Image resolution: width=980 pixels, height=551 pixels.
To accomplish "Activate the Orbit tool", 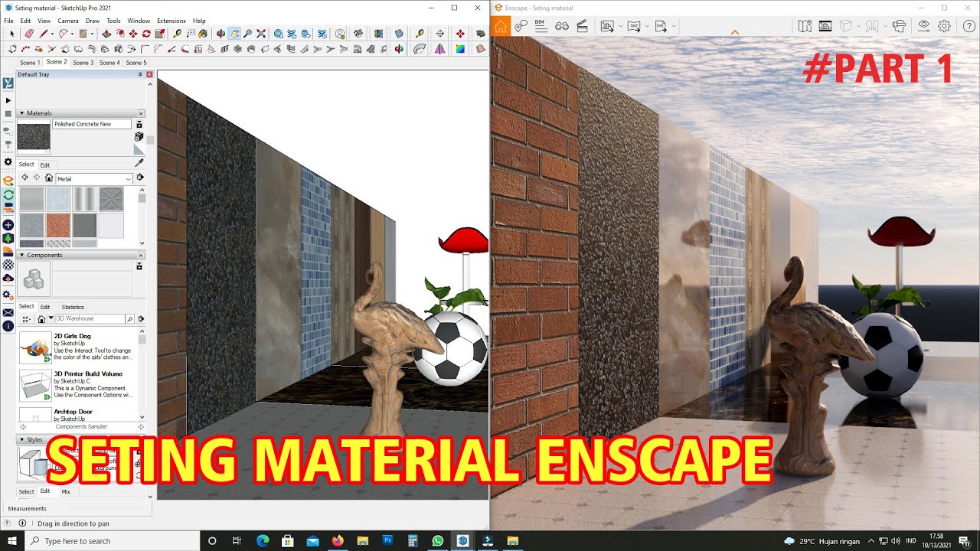I will tap(220, 34).
